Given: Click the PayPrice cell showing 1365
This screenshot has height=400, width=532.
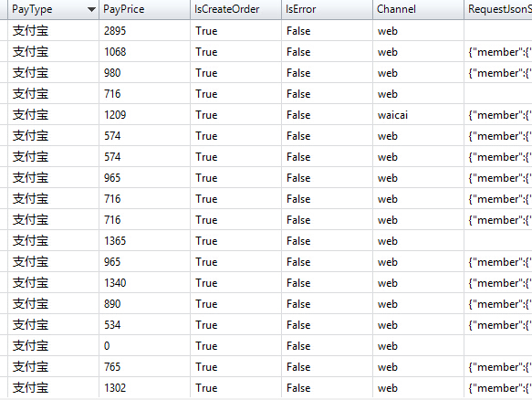Looking at the screenshot, I should 144,241.
